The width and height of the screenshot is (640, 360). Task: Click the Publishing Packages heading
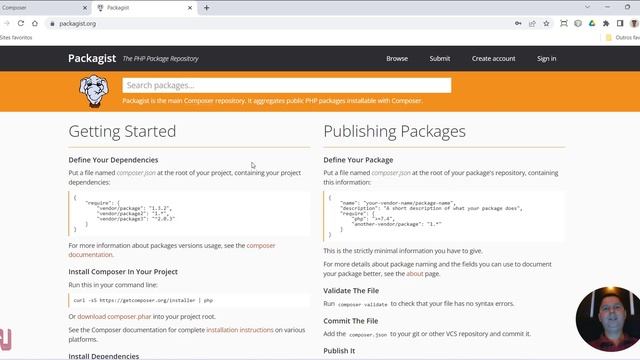click(x=394, y=131)
